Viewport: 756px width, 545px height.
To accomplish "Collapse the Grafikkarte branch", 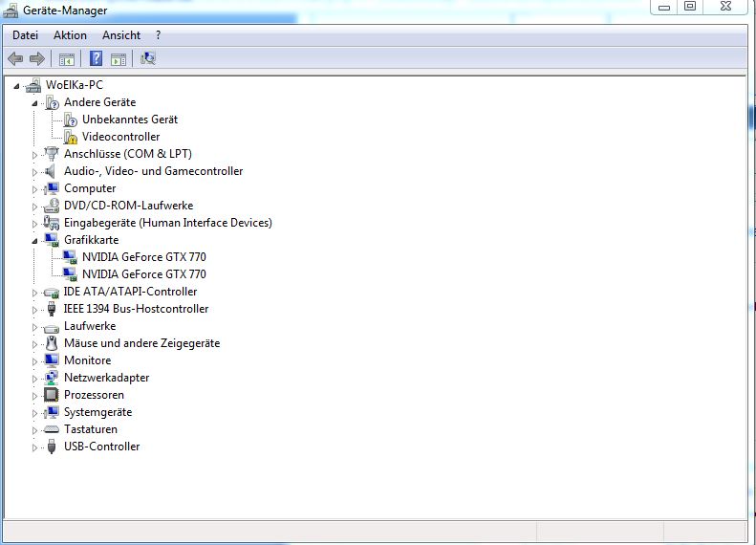I will click(34, 241).
